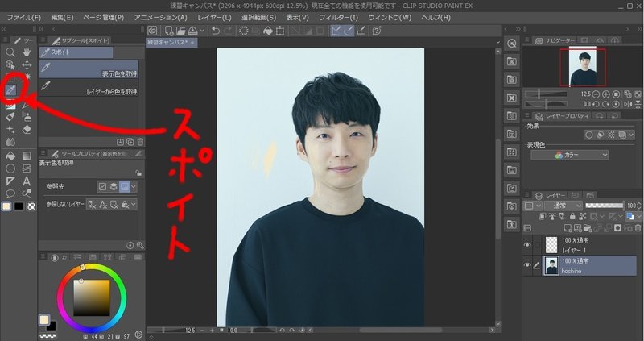This screenshot has height=341, width=644.
Task: Click Navigator image thumbnail
Action: point(583,69)
